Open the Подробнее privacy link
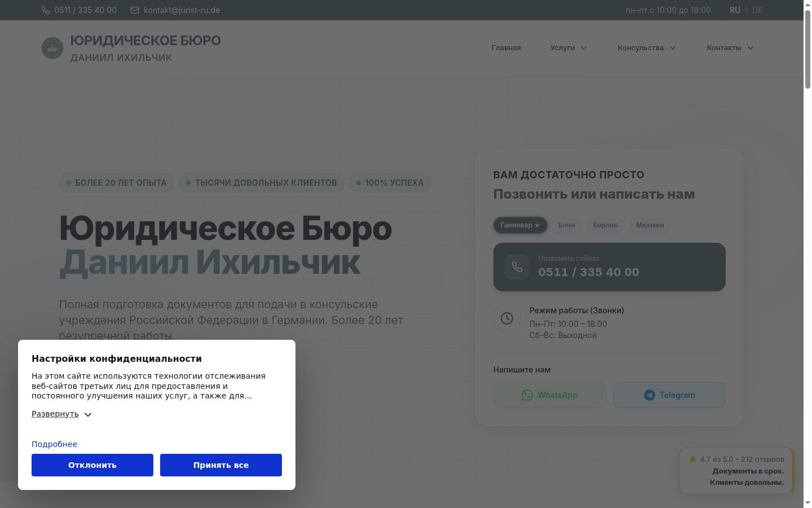This screenshot has height=508, width=812. [54, 444]
